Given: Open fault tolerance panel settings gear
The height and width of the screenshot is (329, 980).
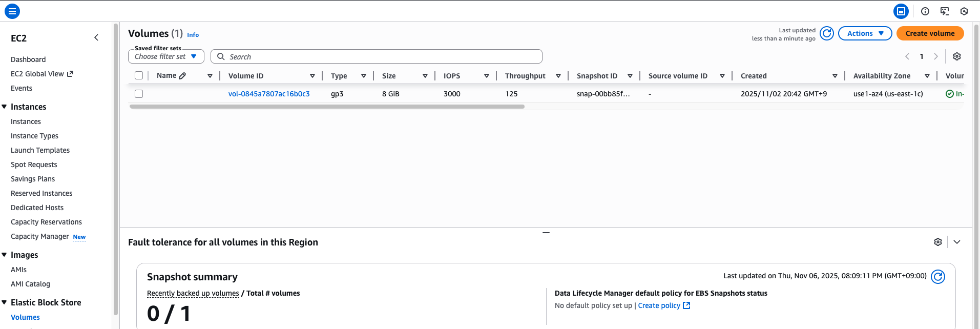Looking at the screenshot, I should point(938,242).
